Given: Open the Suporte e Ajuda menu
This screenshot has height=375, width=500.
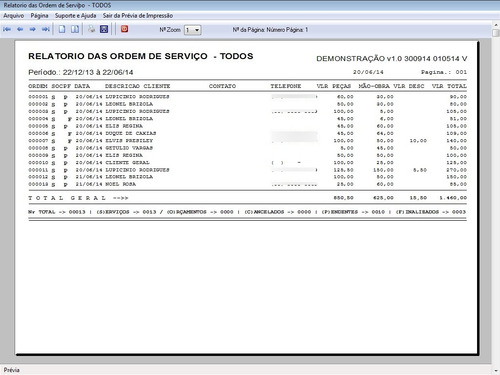Looking at the screenshot, I should (75, 16).
